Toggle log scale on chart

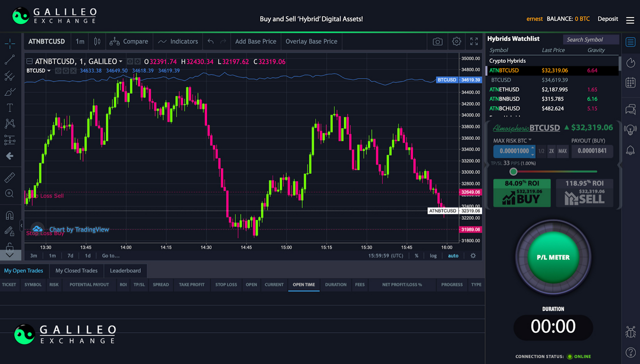tap(433, 255)
